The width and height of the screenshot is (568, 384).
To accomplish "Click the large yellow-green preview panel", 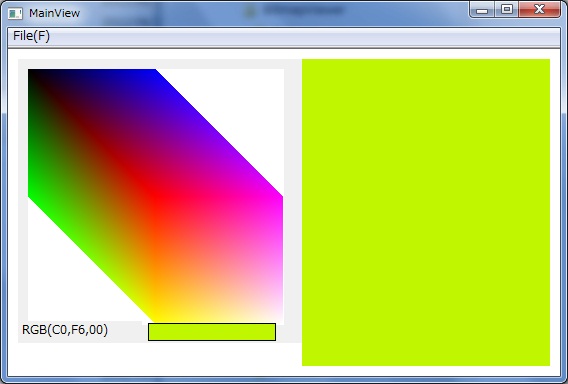I will click(426, 212).
